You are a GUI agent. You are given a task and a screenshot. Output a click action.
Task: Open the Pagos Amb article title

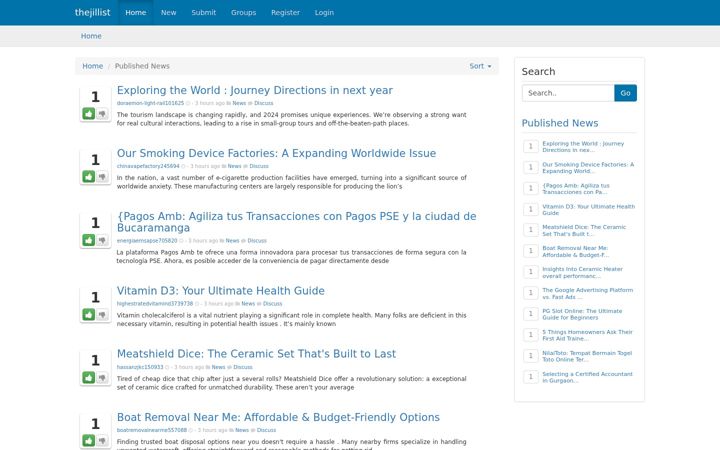click(296, 222)
